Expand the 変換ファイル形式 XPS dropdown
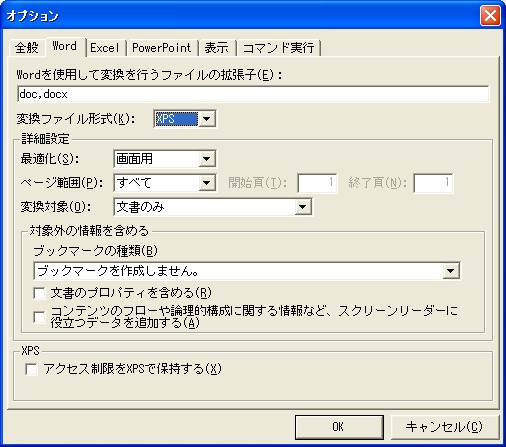 [x=185, y=119]
